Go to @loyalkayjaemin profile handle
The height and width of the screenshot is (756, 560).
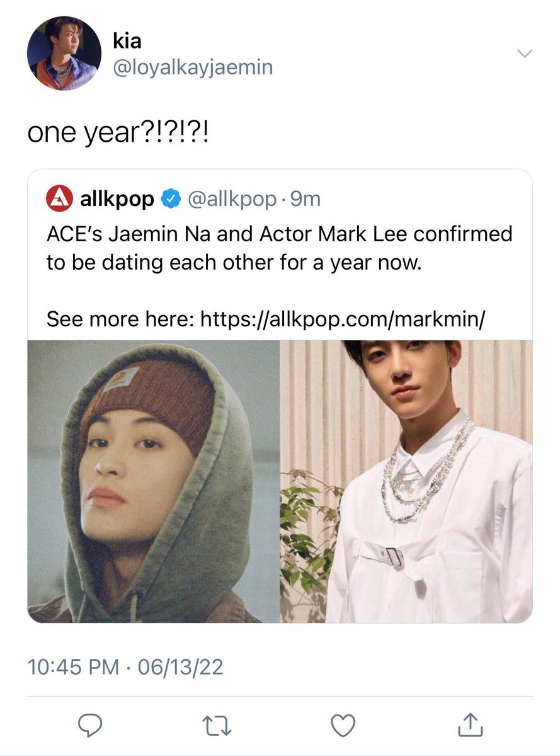pos(193,67)
